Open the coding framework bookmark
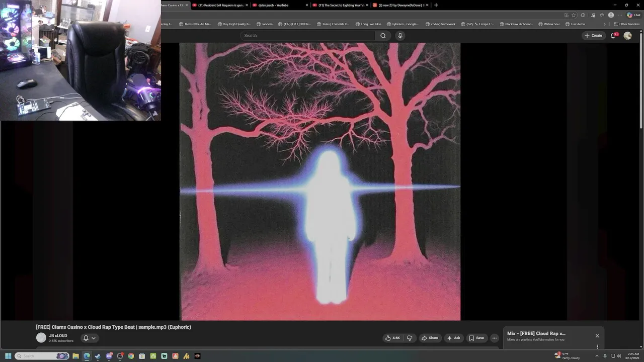This screenshot has width=644, height=362. [440, 24]
